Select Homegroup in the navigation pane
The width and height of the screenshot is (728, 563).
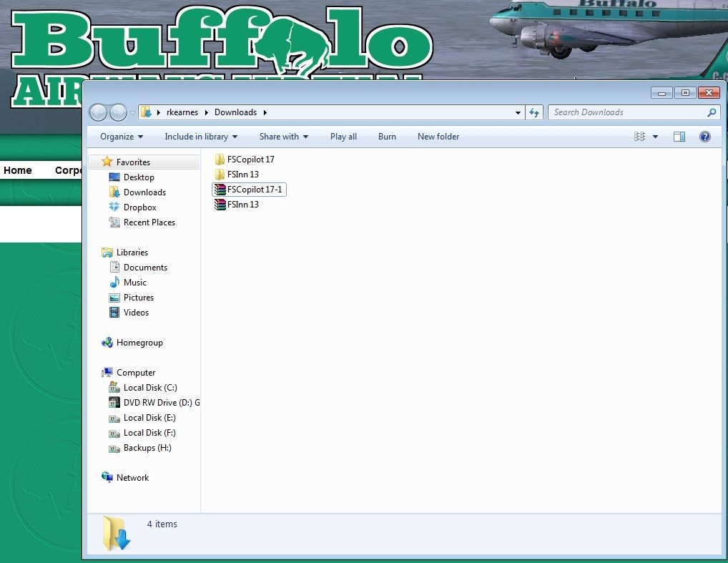pos(139,343)
